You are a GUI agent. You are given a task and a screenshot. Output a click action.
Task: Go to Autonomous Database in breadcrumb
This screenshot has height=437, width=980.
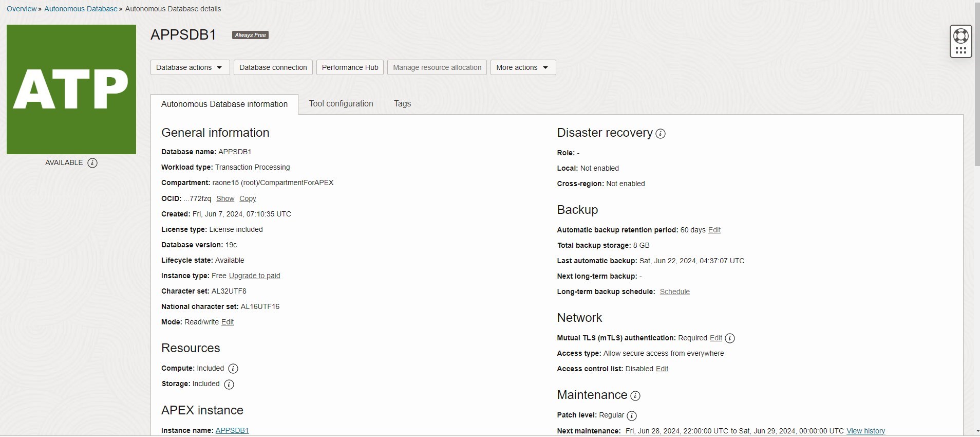pos(81,9)
